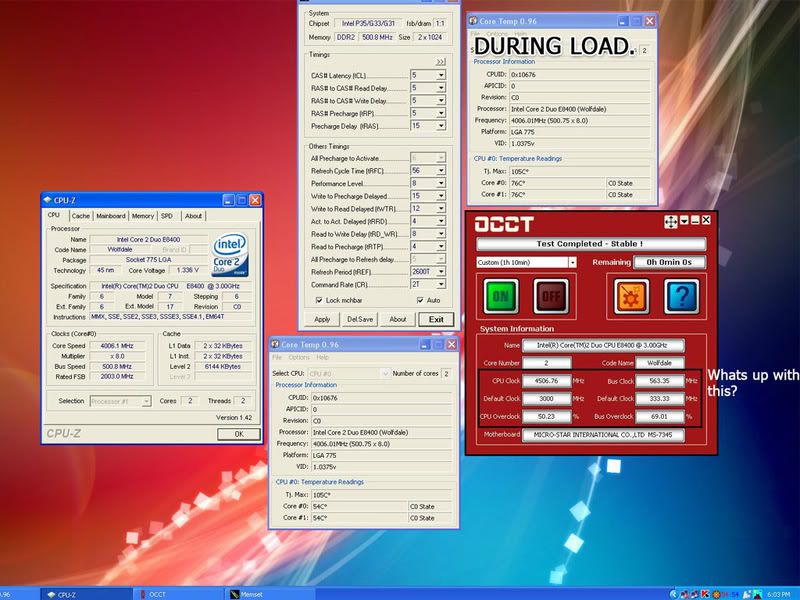Viewport: 800px width, 600px height.
Task: Click the Exit button in MemSet
Action: tap(436, 319)
